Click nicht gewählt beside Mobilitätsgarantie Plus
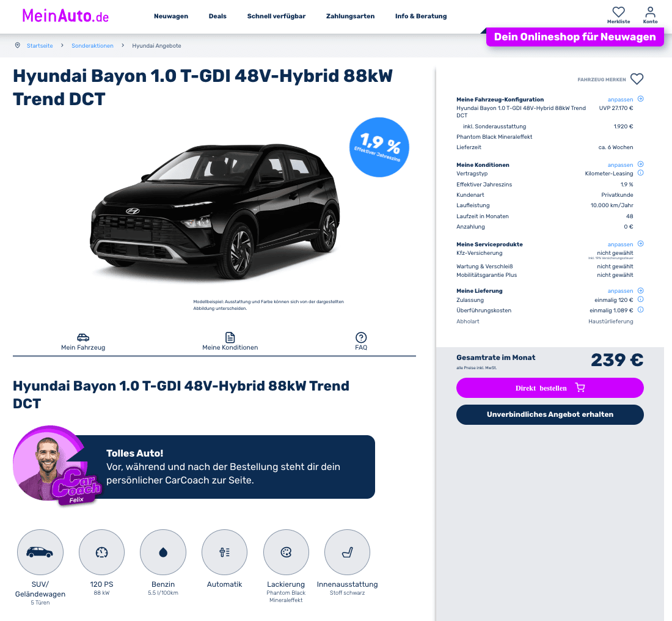672x621 pixels. pos(615,275)
